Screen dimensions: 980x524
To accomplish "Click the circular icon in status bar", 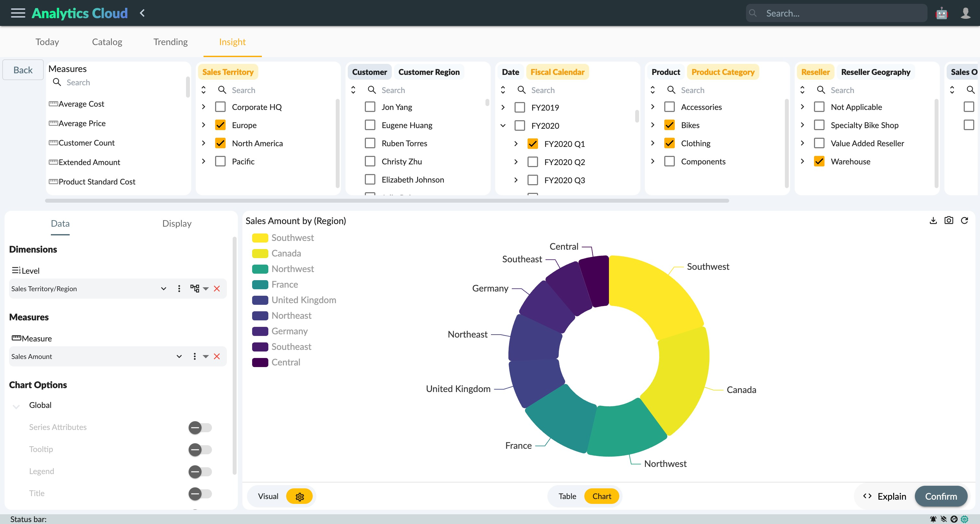I will [x=954, y=519].
